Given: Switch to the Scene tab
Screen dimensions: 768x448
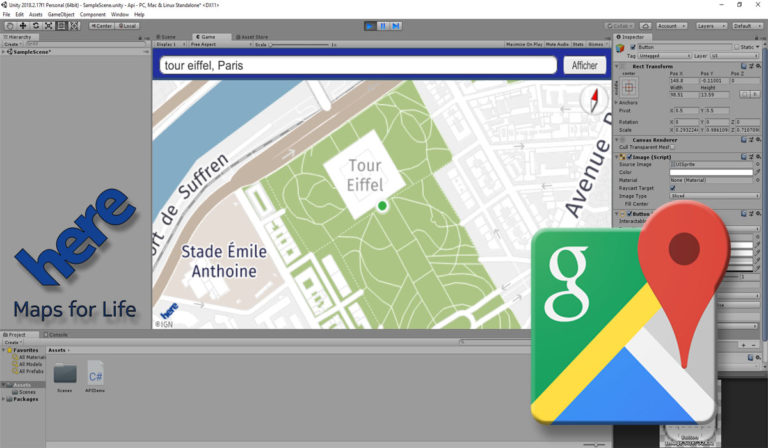Looking at the screenshot, I should point(167,37).
